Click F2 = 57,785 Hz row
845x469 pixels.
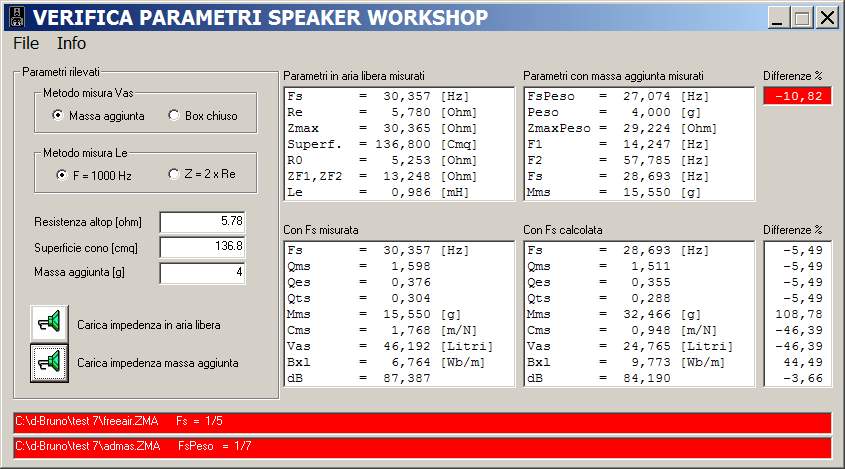pos(618,161)
